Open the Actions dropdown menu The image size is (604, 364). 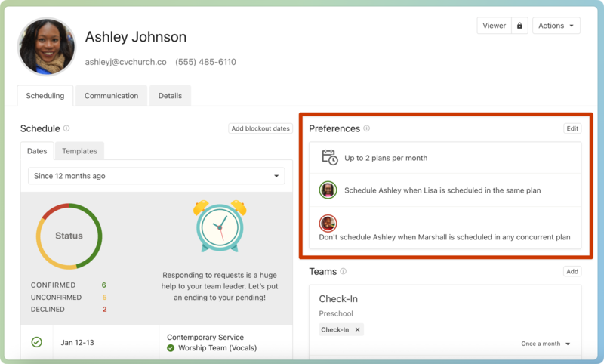coord(556,26)
